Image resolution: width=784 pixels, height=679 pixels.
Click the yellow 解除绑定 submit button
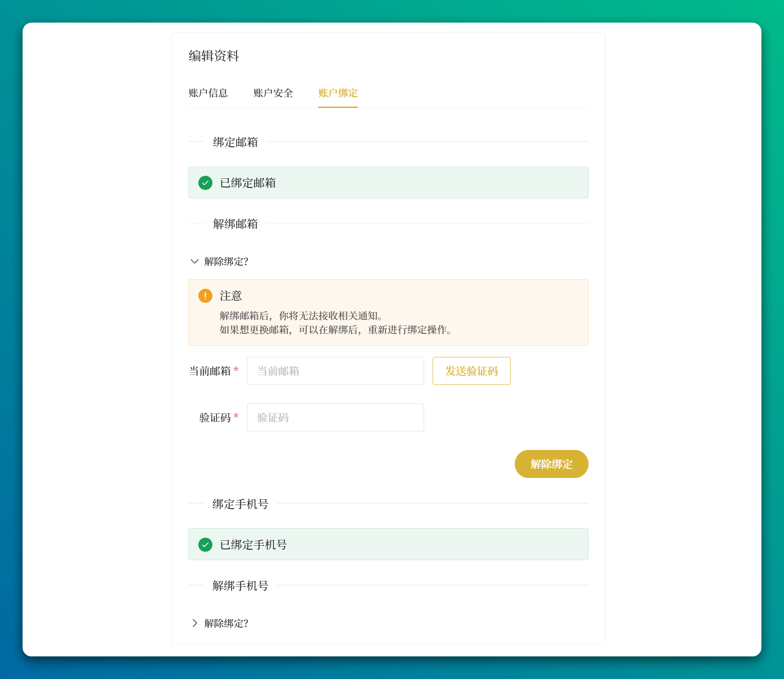pyautogui.click(x=551, y=464)
